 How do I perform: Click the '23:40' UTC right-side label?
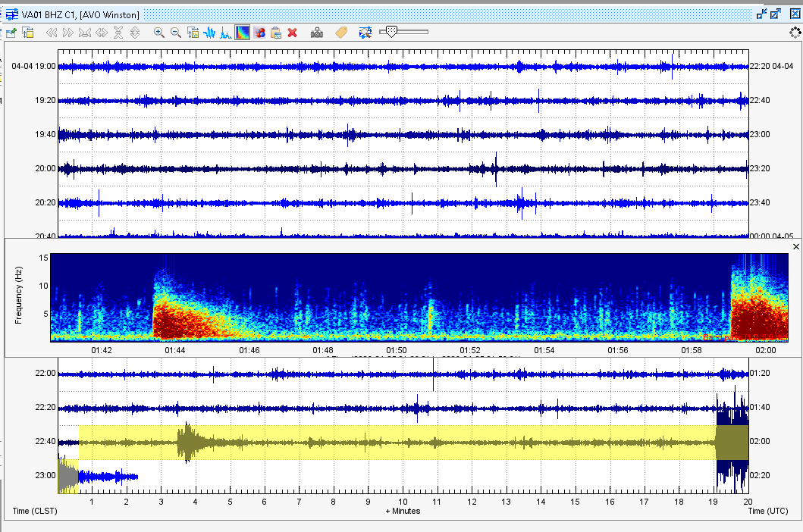coord(760,202)
